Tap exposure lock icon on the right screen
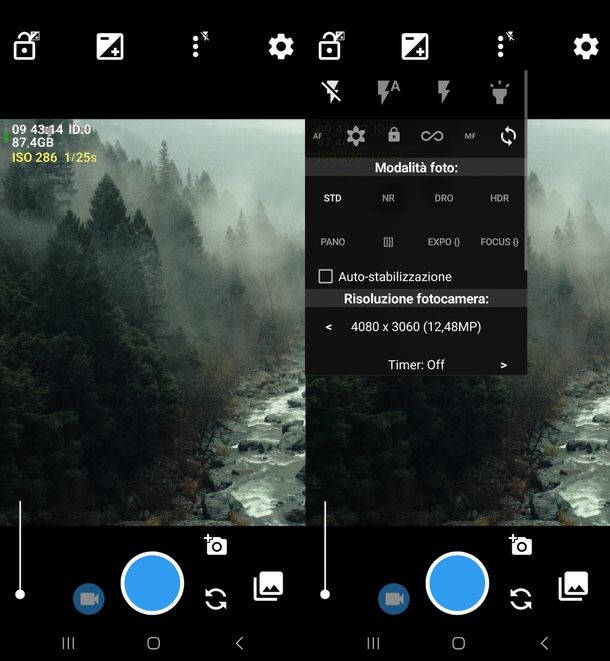 pos(331,46)
